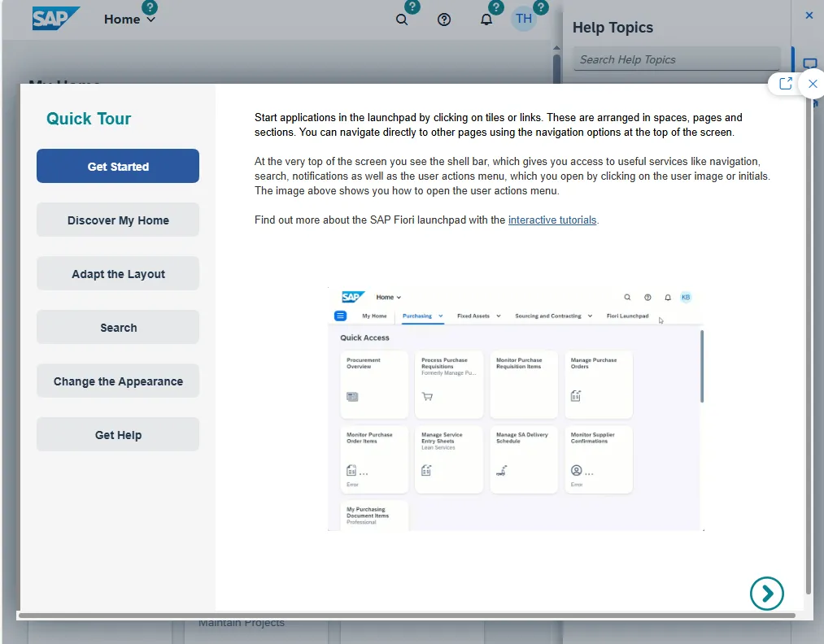
Task: Close the Help Topics panel
Action: tap(809, 15)
